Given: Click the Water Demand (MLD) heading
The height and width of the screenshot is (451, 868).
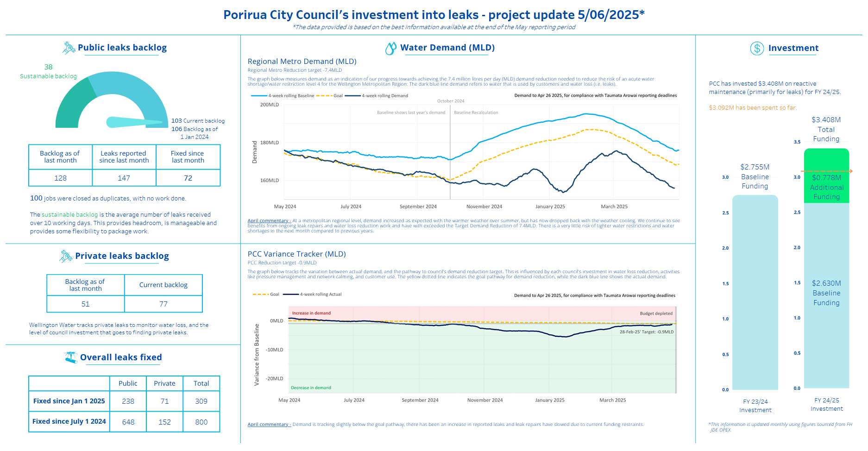Looking at the screenshot, I should click(x=447, y=48).
